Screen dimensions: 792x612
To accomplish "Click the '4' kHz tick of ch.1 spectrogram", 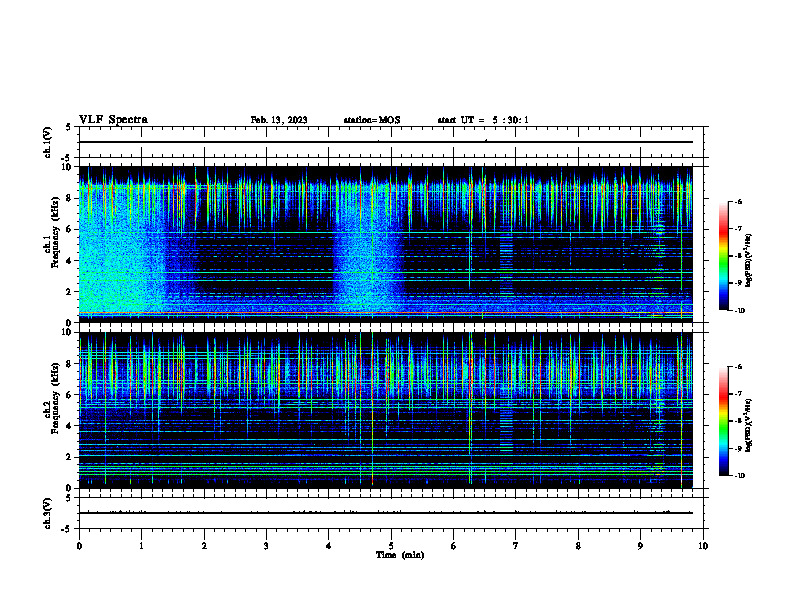I will pyautogui.click(x=70, y=261).
